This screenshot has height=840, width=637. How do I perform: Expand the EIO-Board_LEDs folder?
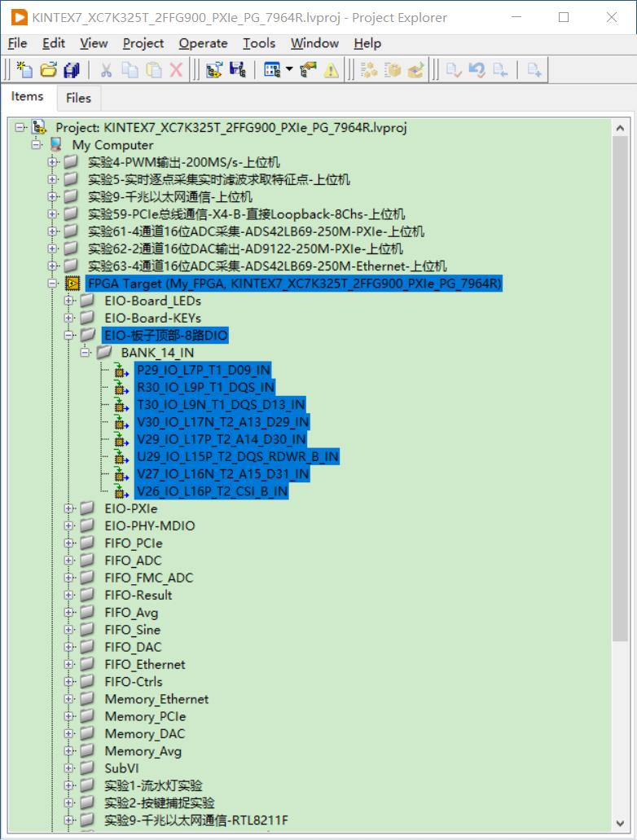point(68,301)
